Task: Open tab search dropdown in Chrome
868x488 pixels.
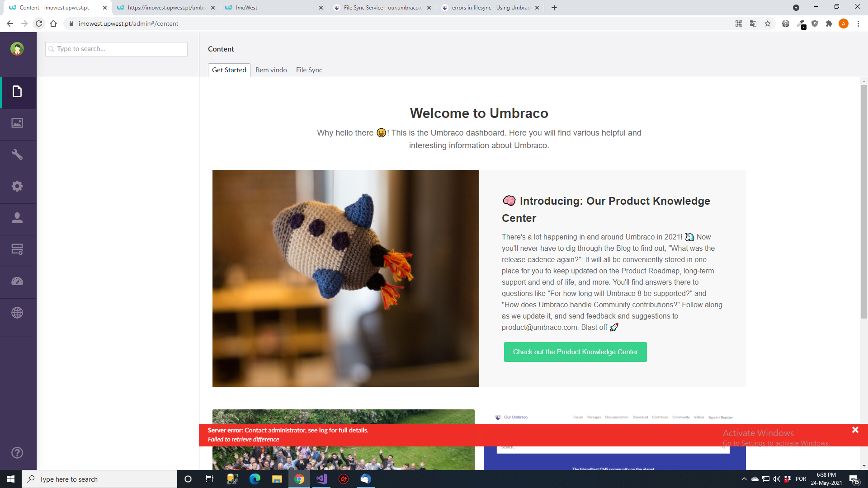Action: pos(796,8)
